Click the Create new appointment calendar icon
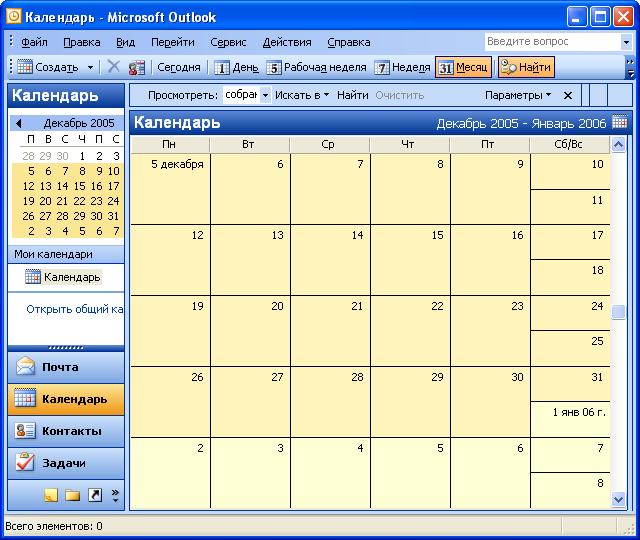This screenshot has width=640, height=540. click(25, 67)
